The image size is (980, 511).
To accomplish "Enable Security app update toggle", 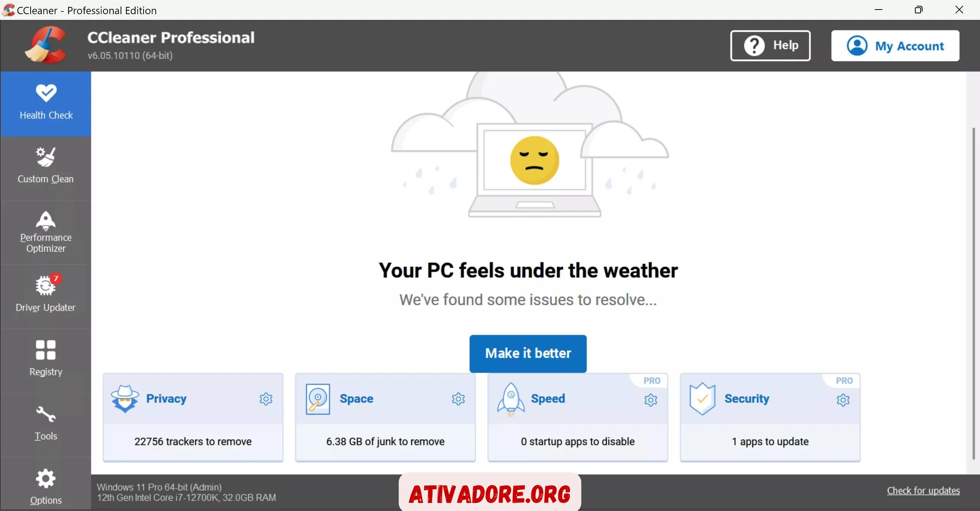I will point(843,398).
